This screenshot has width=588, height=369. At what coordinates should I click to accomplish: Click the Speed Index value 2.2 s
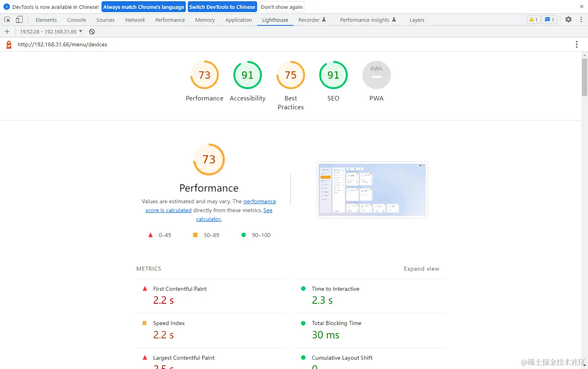coord(163,335)
